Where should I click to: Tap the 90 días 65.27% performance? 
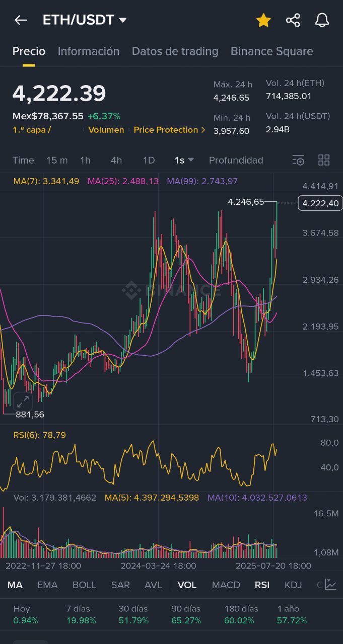pyautogui.click(x=186, y=614)
